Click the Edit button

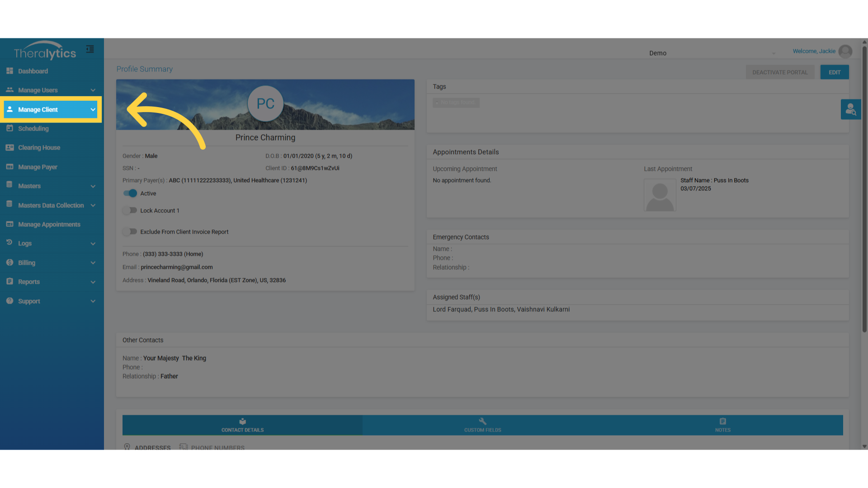coord(834,72)
